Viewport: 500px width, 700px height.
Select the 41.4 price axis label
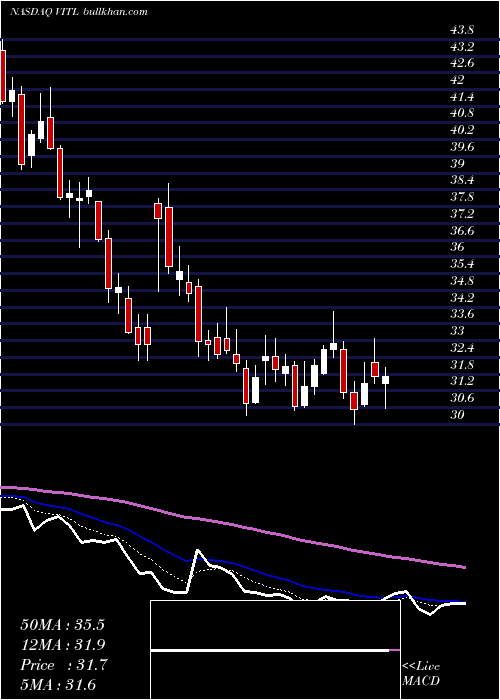coord(462,96)
